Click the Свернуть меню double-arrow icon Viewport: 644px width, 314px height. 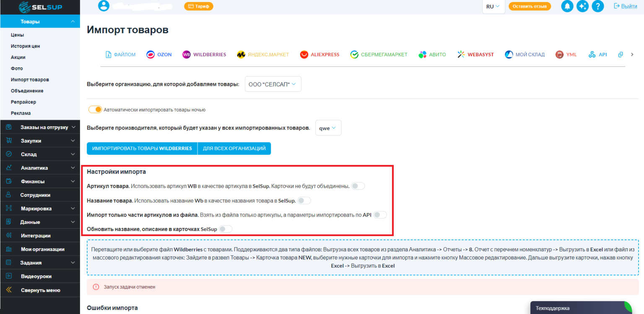pyautogui.click(x=8, y=290)
